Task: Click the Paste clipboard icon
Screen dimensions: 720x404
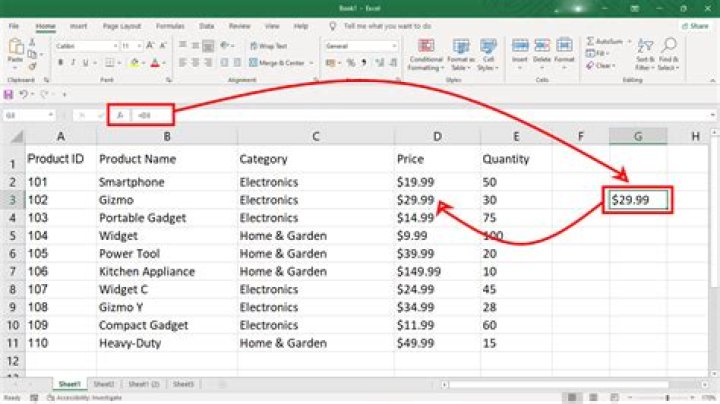Action: [x=16, y=47]
